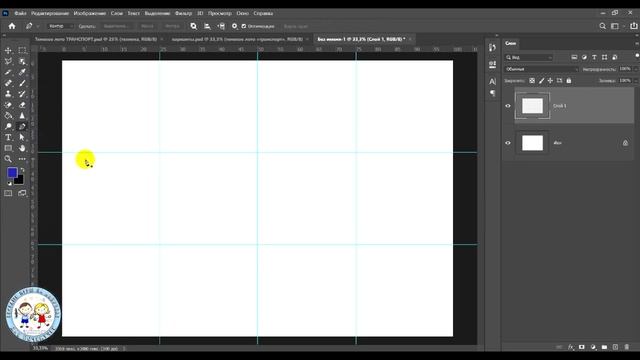The image size is (640, 360).
Task: Select the Type tool
Action: (8, 137)
